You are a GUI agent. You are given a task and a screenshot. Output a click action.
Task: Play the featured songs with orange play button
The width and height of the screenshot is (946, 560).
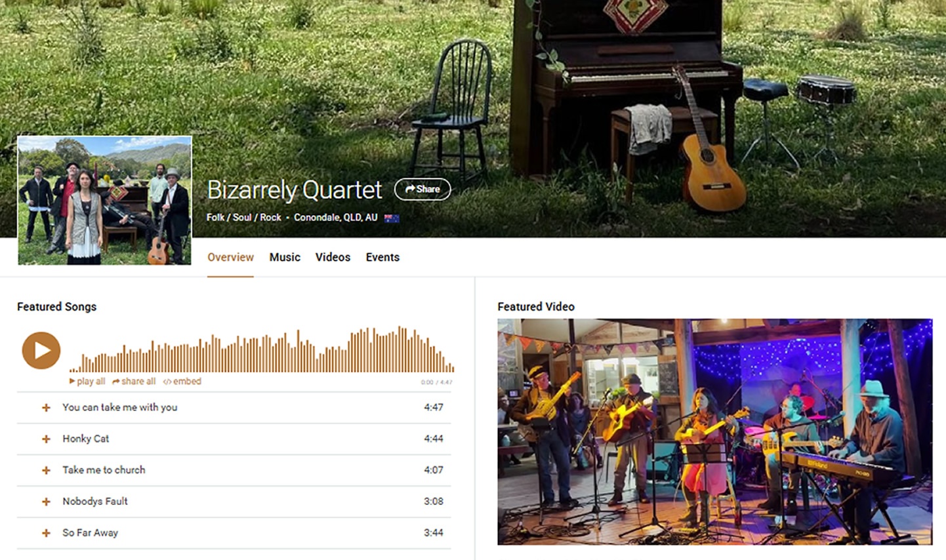pyautogui.click(x=41, y=350)
